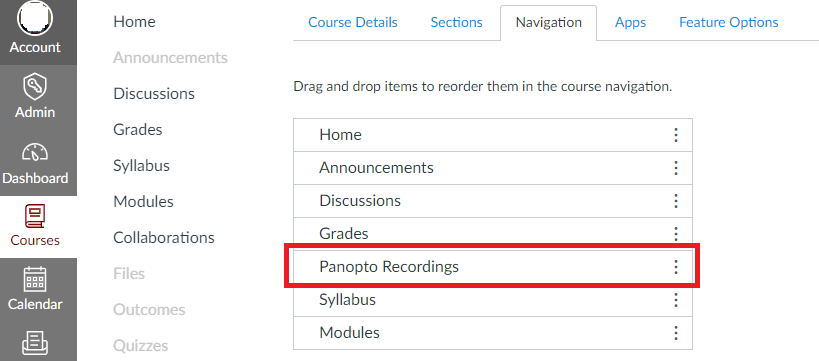Open the Dashboard speedometer icon
The image size is (819, 361).
[x=35, y=153]
